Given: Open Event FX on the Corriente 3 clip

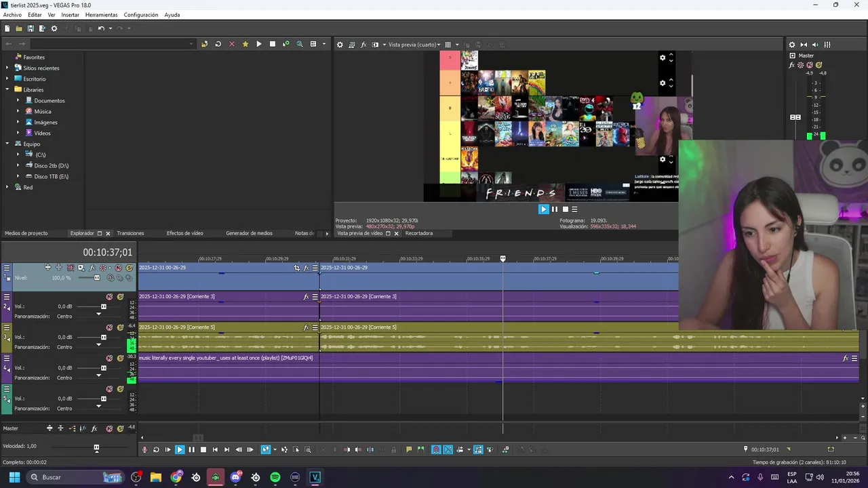Looking at the screenshot, I should pos(306,297).
